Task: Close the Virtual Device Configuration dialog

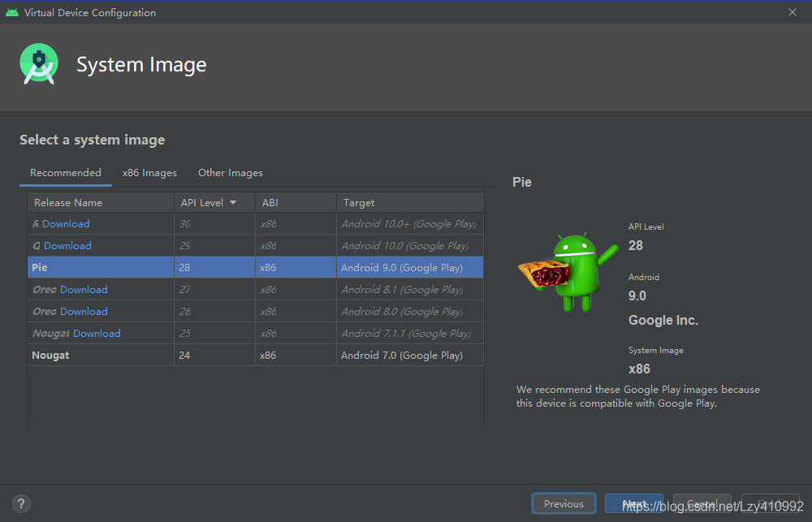Action: (793, 12)
